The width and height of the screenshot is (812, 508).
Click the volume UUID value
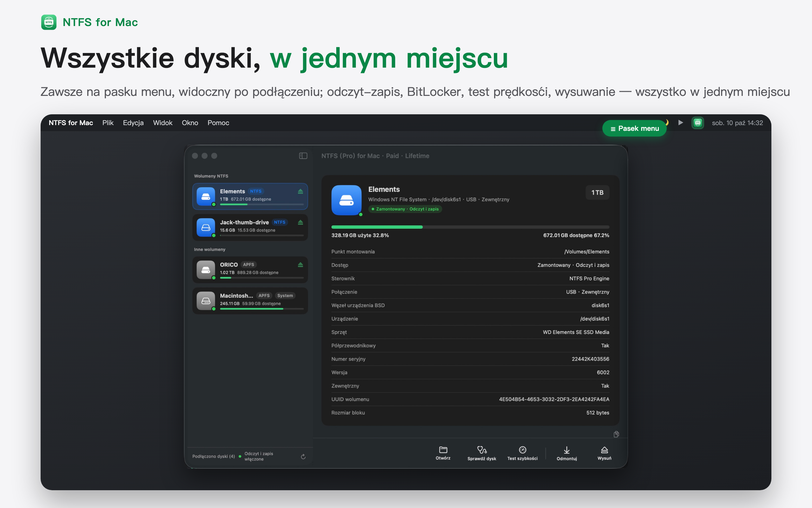pyautogui.click(x=554, y=399)
